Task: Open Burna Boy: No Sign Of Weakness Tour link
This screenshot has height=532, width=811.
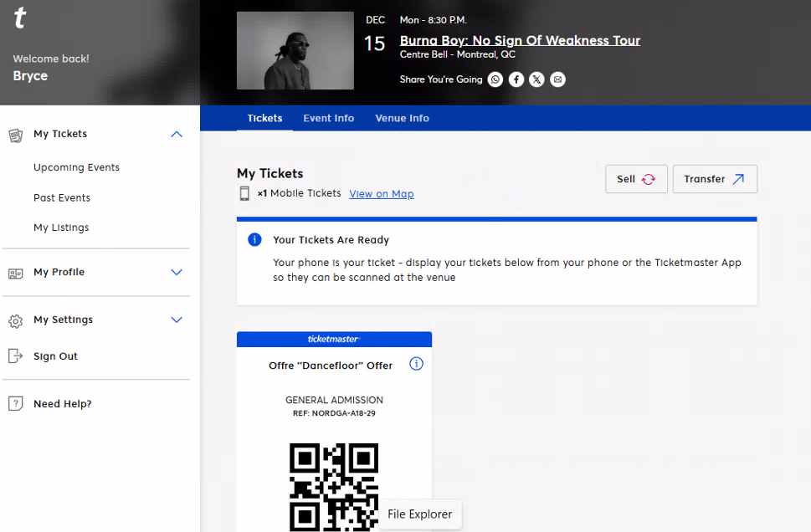Action: 520,40
